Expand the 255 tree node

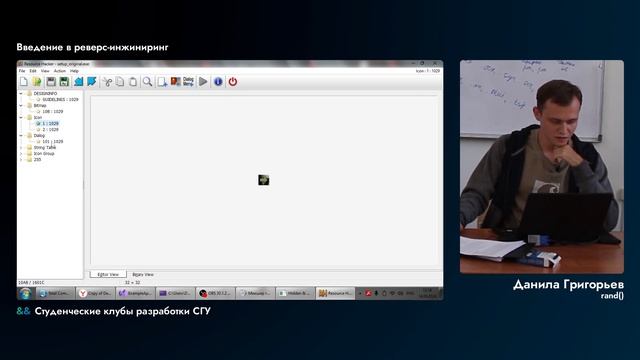point(21,160)
